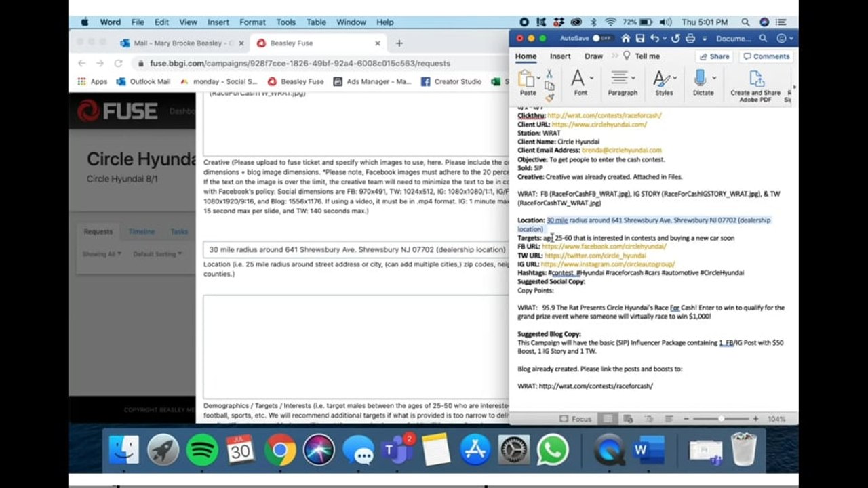Switch to Outline view icon
Viewport: 868px width, 488px height.
tap(648, 419)
